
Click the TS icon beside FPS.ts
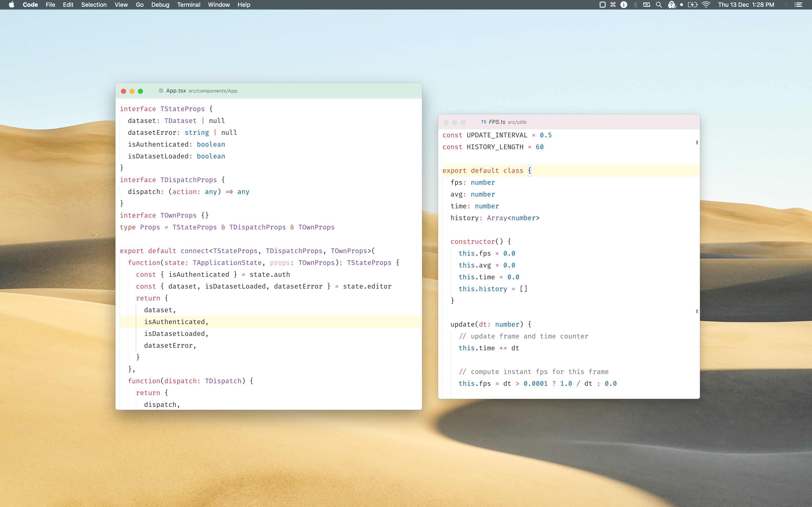pyautogui.click(x=484, y=122)
